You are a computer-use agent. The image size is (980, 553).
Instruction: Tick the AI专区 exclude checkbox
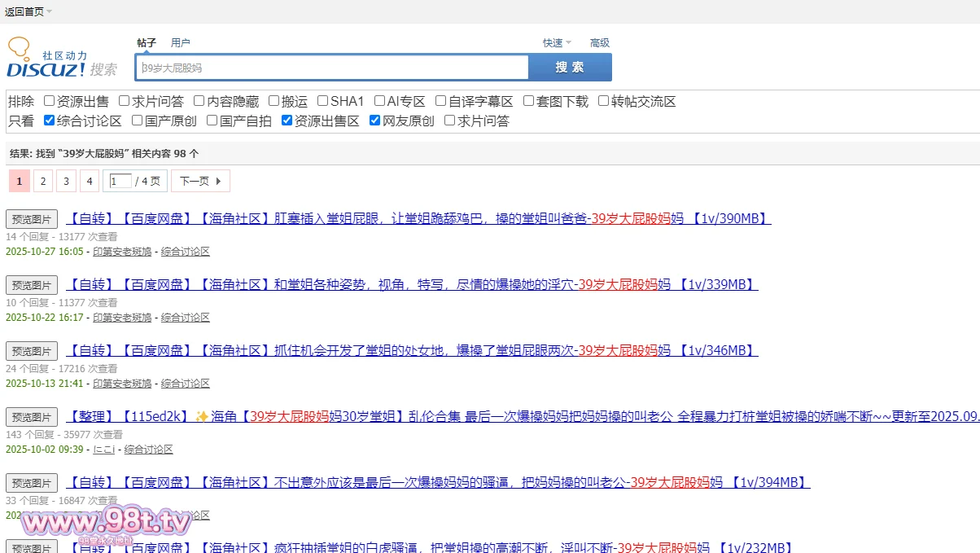tap(380, 102)
